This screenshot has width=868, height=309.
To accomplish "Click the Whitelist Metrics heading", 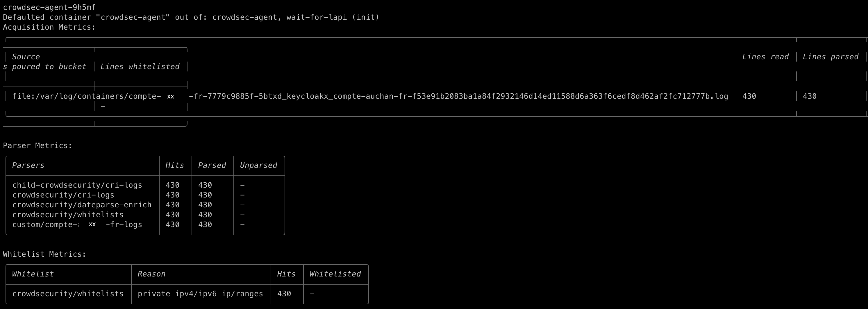I will (x=44, y=254).
